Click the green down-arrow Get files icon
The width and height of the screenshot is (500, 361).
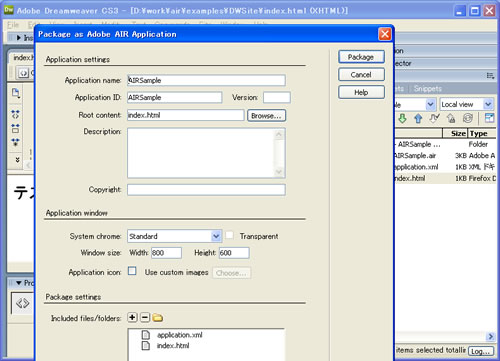click(402, 118)
